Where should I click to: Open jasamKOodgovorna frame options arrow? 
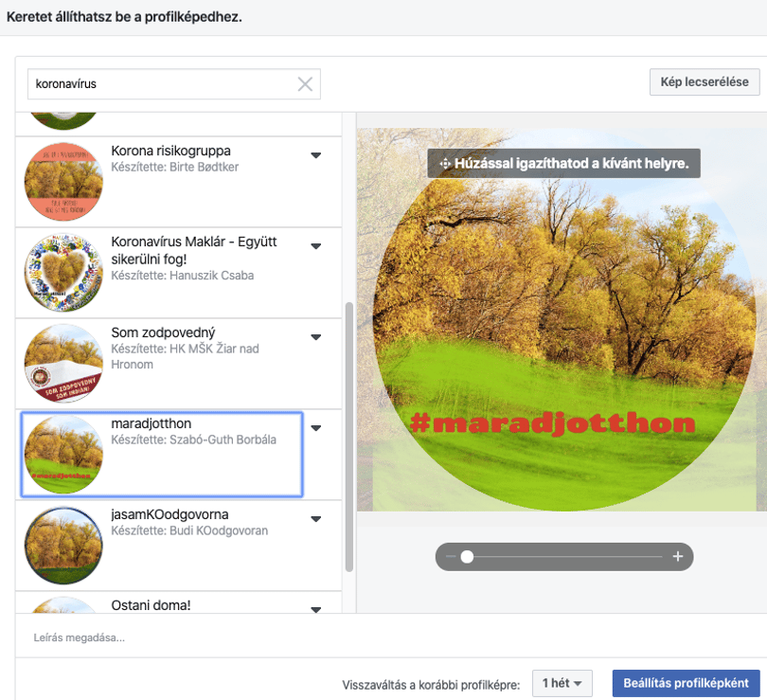316,519
